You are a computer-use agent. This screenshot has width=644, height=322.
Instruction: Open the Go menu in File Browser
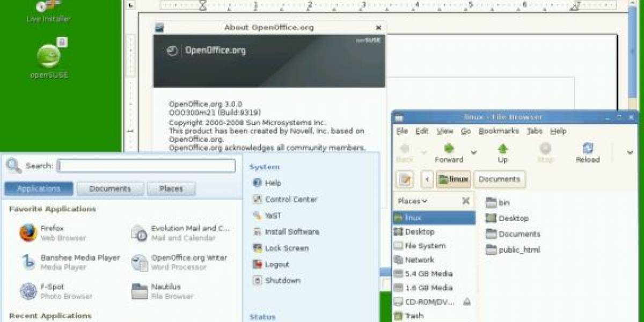point(466,131)
